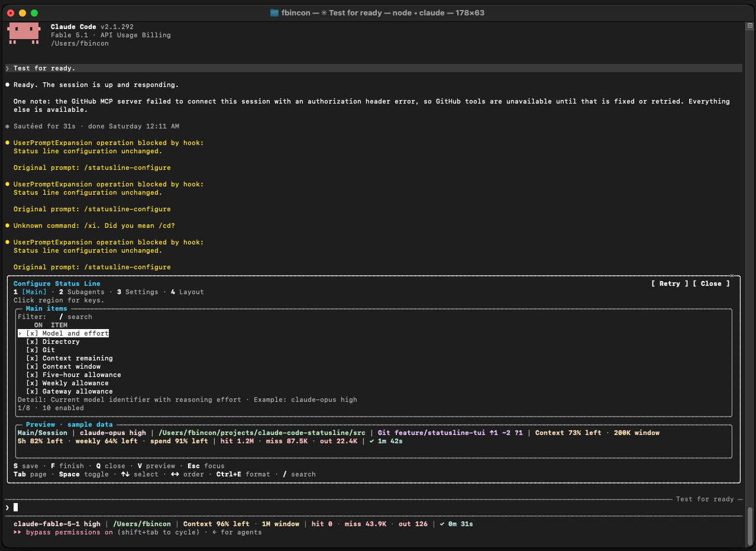The width and height of the screenshot is (756, 551).
Task: Toggle the Weekly allowance checkbox
Action: point(32,383)
